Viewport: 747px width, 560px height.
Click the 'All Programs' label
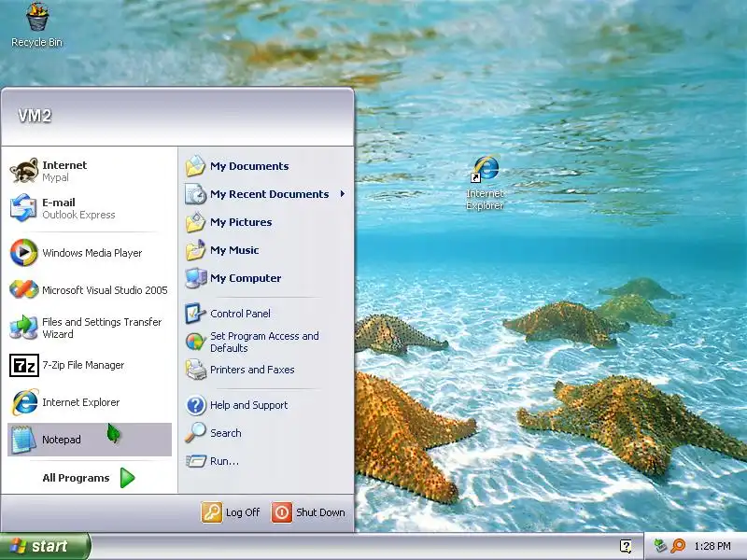tap(76, 478)
